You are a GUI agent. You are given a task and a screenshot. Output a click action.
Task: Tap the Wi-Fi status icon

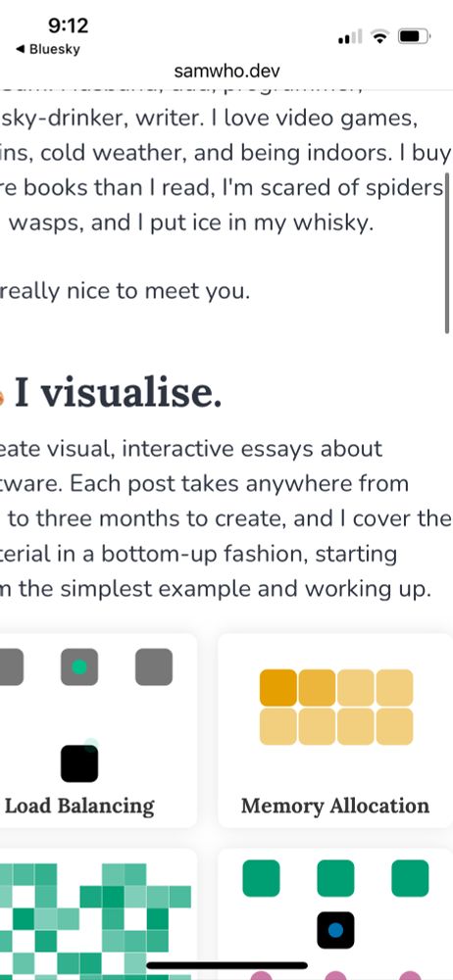point(379,37)
